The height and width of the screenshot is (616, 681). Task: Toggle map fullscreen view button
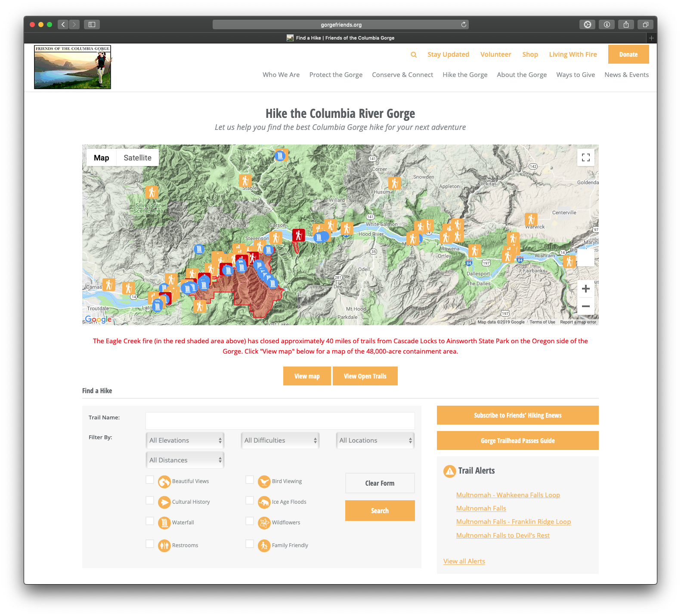pos(586,157)
